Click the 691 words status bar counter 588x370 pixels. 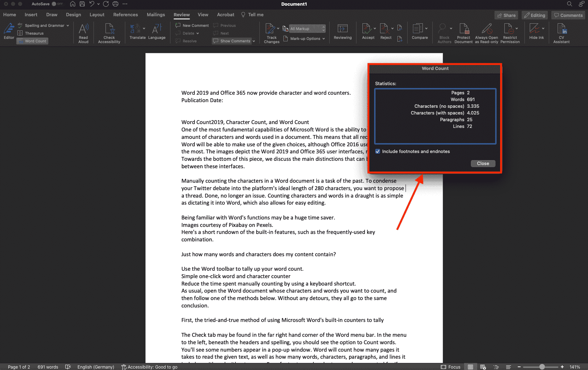point(48,367)
